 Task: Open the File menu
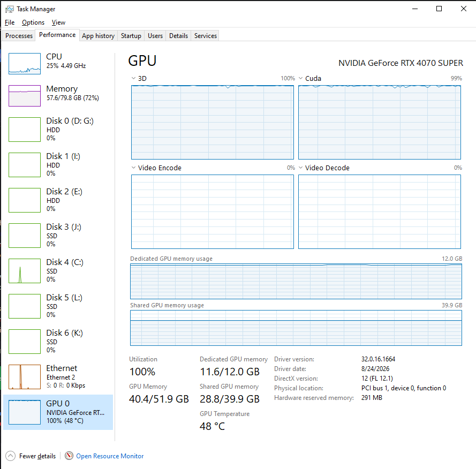tap(10, 22)
